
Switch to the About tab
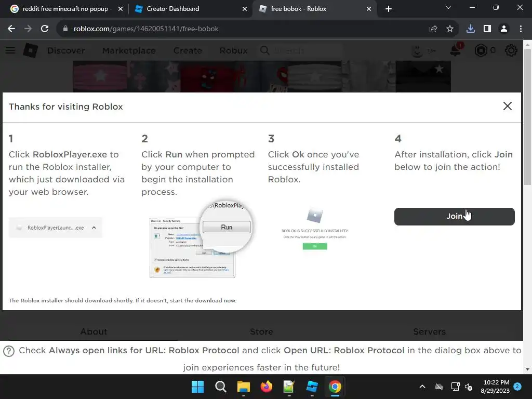(x=94, y=331)
